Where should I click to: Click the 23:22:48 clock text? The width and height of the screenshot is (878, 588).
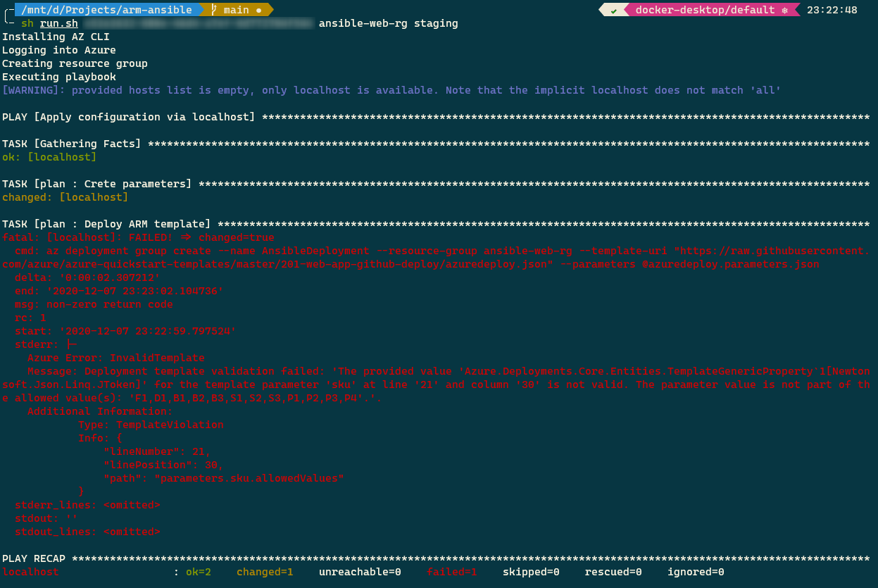(x=832, y=10)
